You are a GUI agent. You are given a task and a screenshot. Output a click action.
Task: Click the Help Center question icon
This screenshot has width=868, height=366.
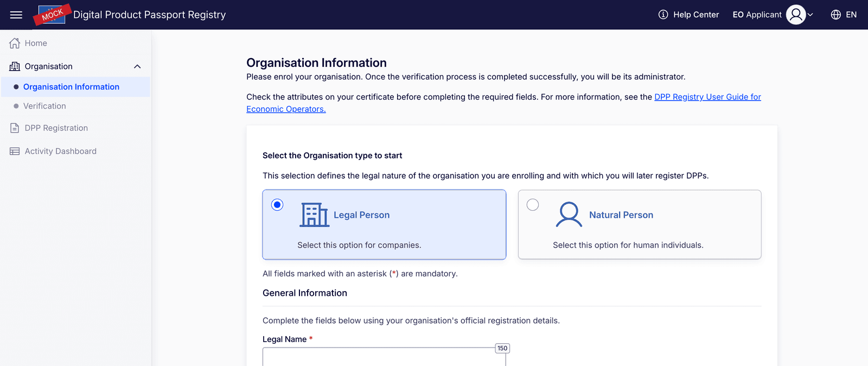pyautogui.click(x=663, y=15)
